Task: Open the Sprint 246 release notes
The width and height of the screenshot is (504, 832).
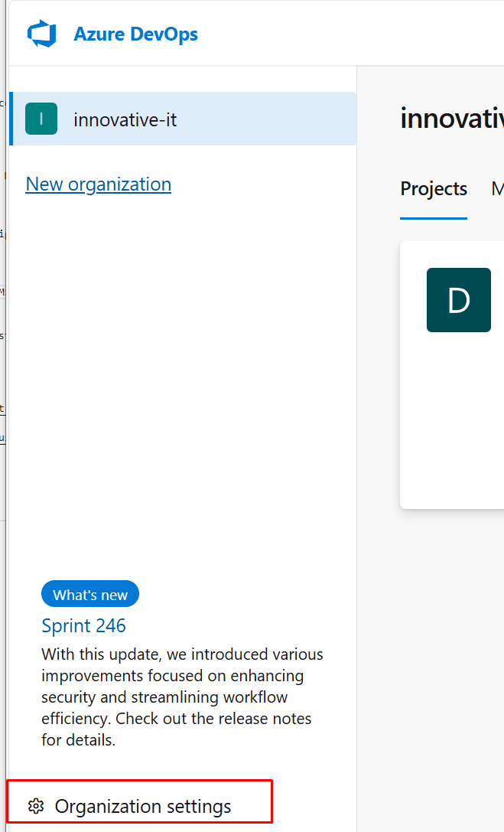Action: (83, 625)
